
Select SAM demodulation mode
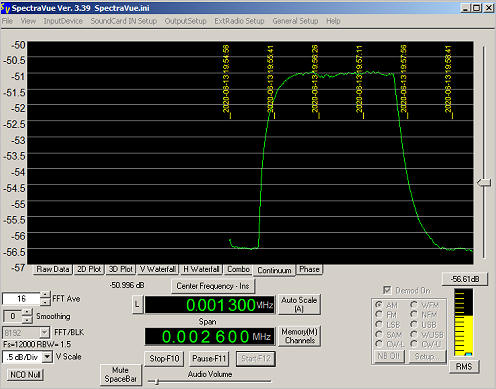click(x=379, y=334)
